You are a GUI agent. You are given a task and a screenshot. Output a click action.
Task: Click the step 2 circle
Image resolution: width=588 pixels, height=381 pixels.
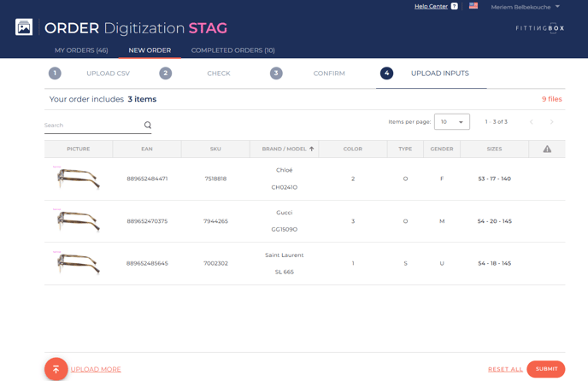click(x=166, y=73)
